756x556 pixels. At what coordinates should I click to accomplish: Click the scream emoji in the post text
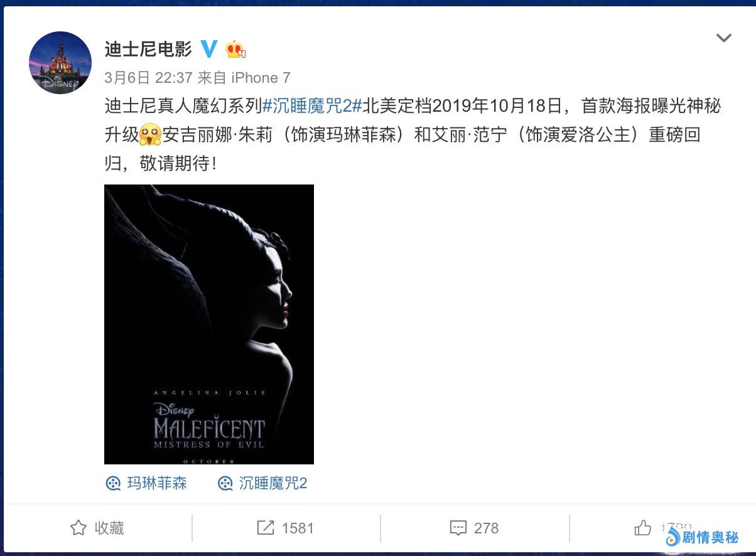151,134
